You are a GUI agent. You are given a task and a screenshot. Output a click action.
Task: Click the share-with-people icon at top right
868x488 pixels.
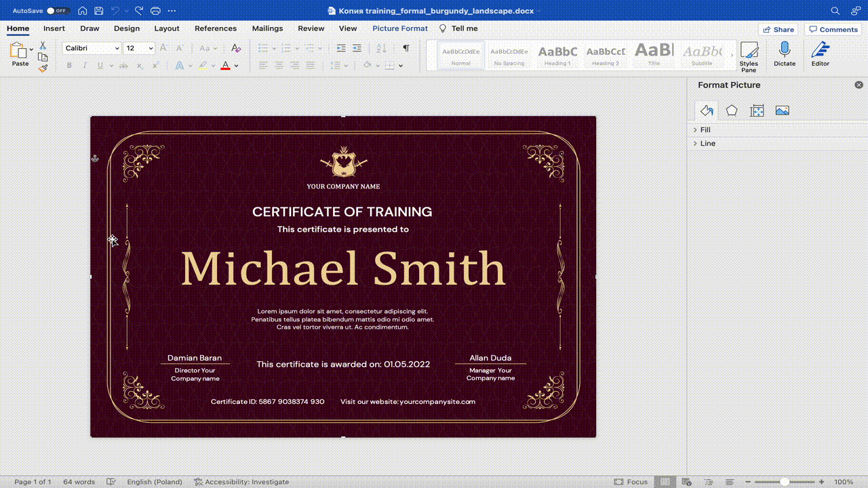pos(854,11)
